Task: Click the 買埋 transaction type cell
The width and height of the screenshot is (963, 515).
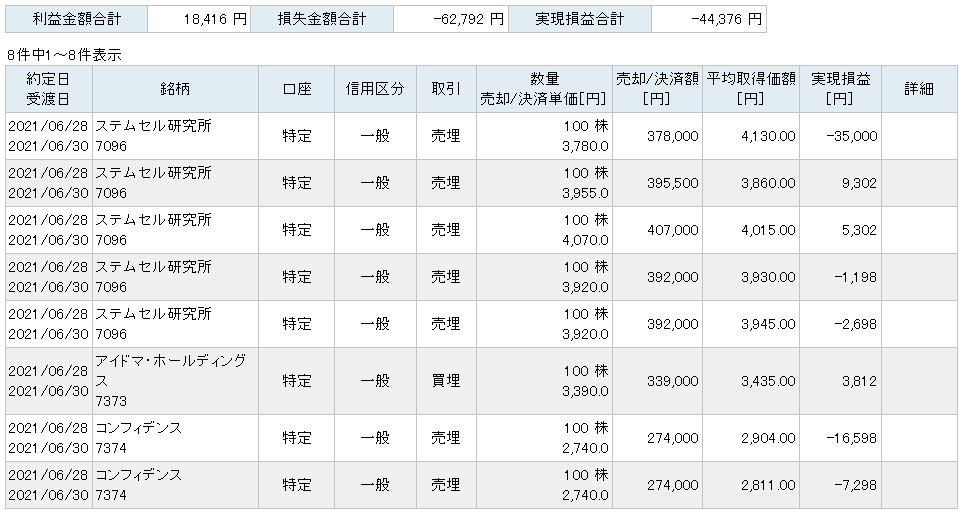Action: 446,381
